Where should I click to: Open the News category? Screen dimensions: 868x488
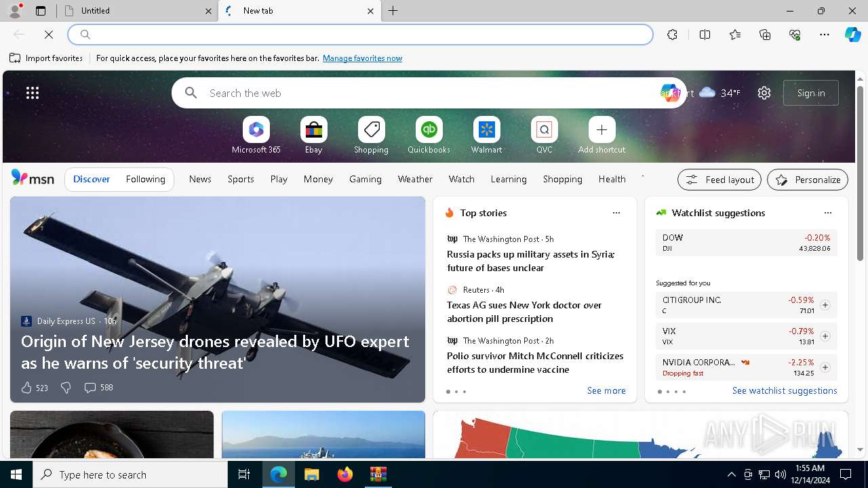pyautogui.click(x=200, y=179)
